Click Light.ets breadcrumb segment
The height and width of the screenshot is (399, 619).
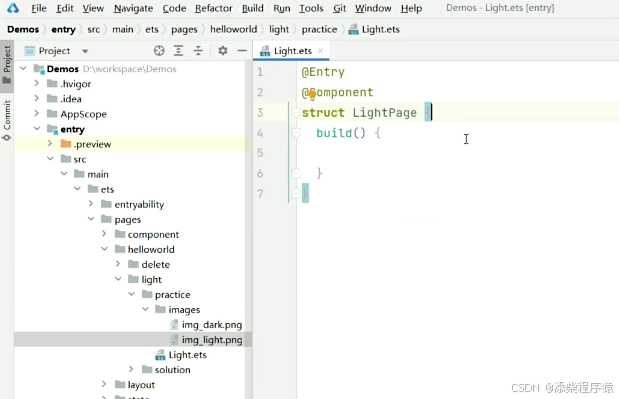tap(374, 29)
